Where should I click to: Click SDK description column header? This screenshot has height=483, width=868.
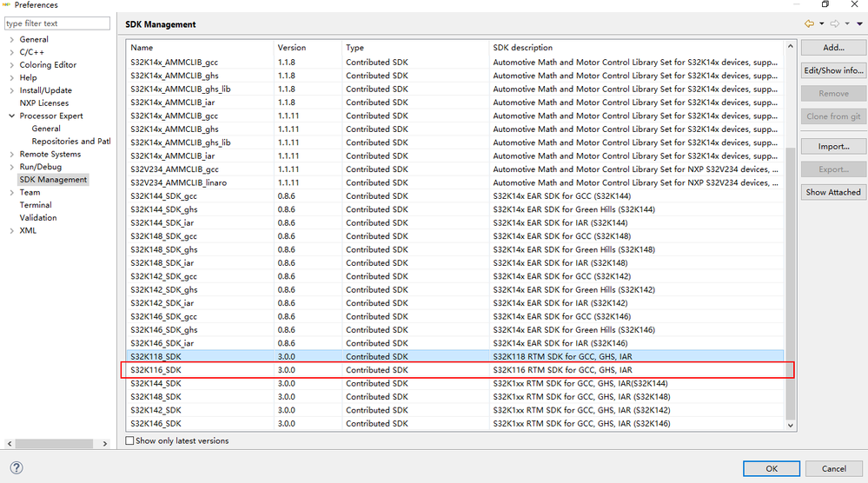(x=637, y=48)
